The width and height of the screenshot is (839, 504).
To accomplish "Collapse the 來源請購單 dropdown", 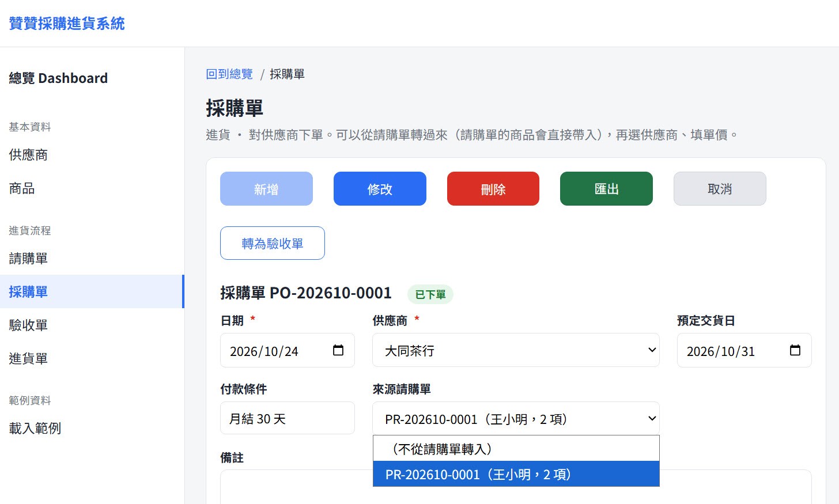I will (x=516, y=418).
